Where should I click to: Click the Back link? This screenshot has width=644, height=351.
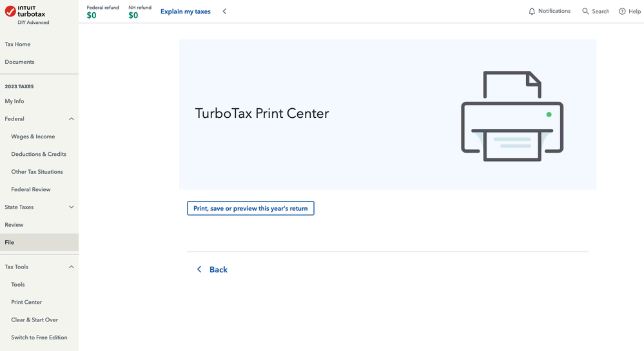(x=219, y=269)
